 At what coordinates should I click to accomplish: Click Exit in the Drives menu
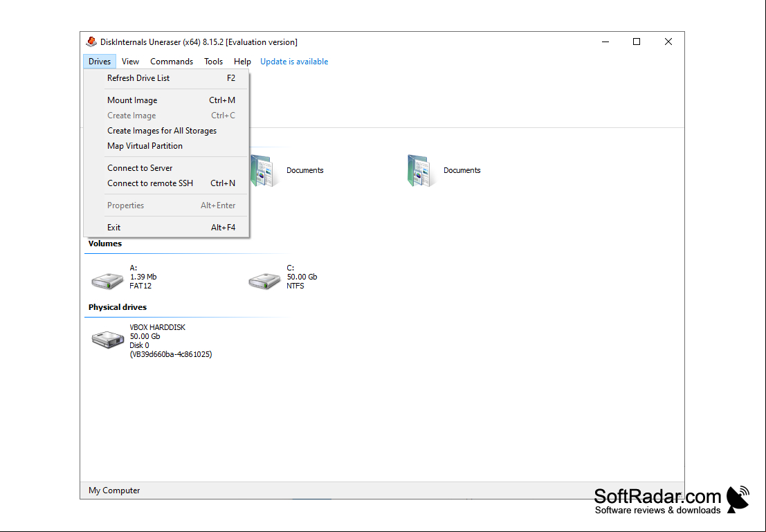(x=167, y=227)
